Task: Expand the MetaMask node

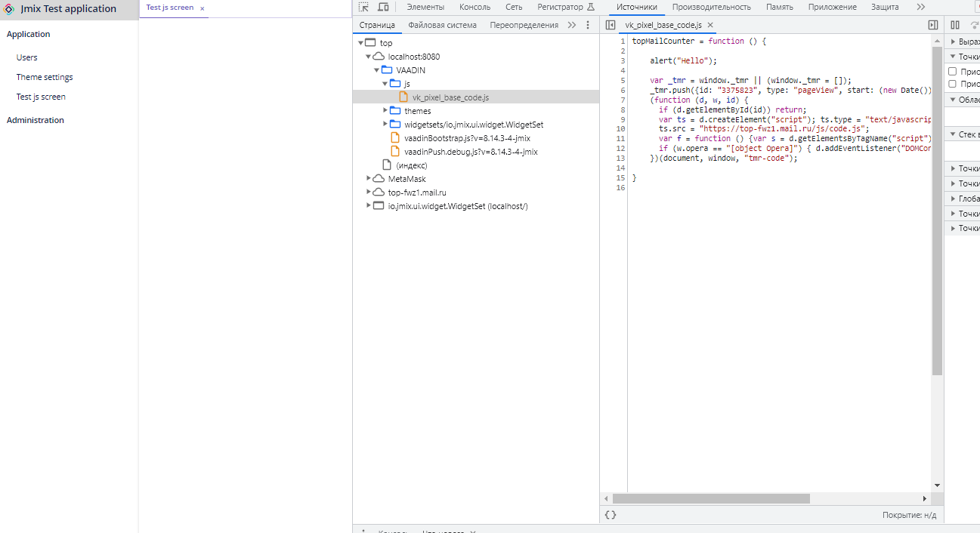Action: (x=369, y=179)
